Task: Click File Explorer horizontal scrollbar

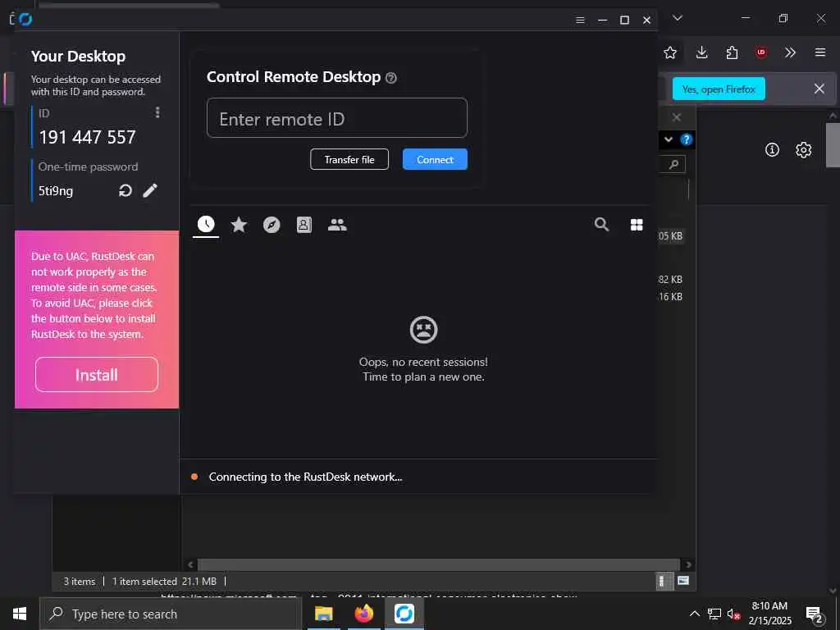Action: pyautogui.click(x=440, y=564)
